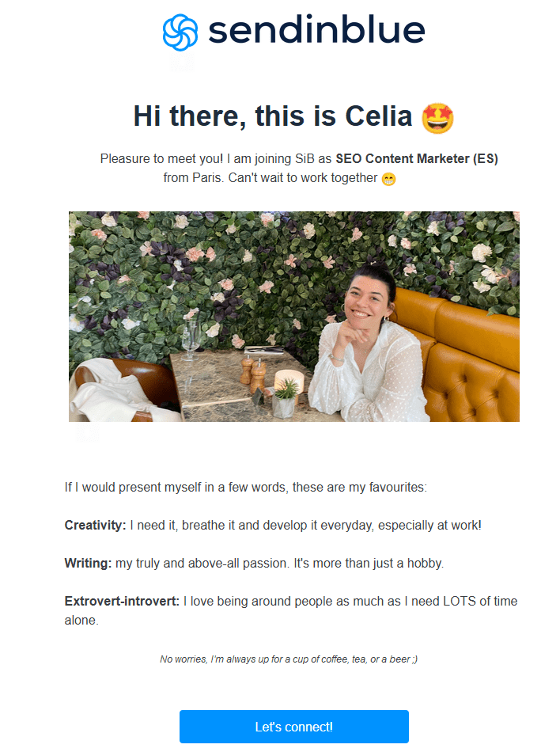Click the bold "Extrovert-introvert:" label

tap(122, 601)
